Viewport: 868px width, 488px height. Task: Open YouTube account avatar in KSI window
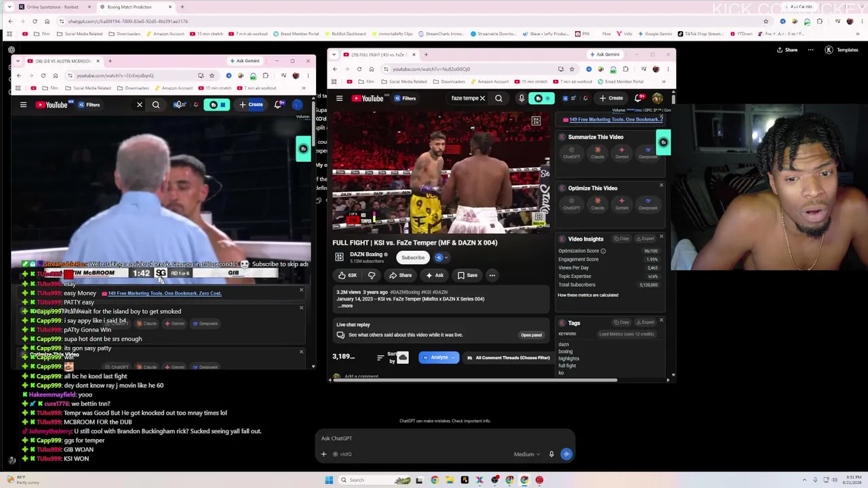657,98
